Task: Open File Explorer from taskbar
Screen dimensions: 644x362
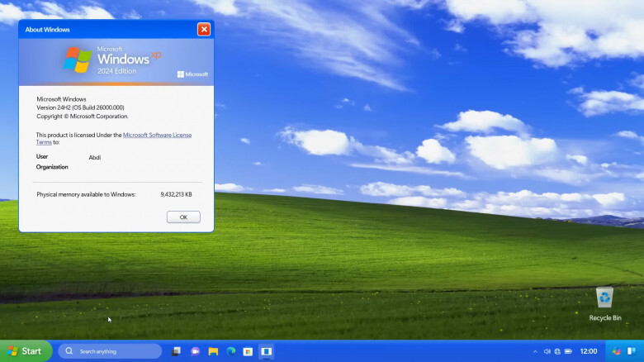Action: pyautogui.click(x=213, y=351)
